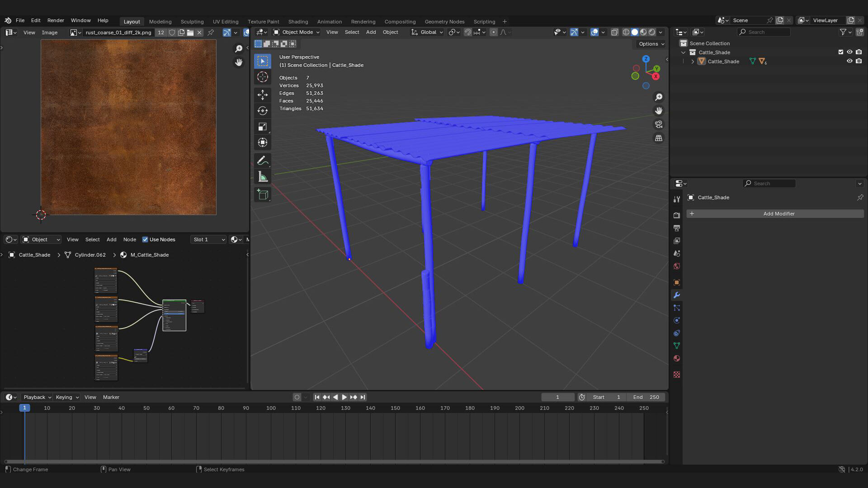This screenshot has height=488, width=868.
Task: Collapse Cattle_Shade collection in outliner
Action: point(684,52)
